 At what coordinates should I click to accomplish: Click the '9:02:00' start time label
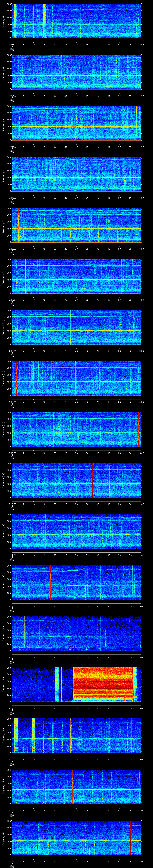point(12,96)
